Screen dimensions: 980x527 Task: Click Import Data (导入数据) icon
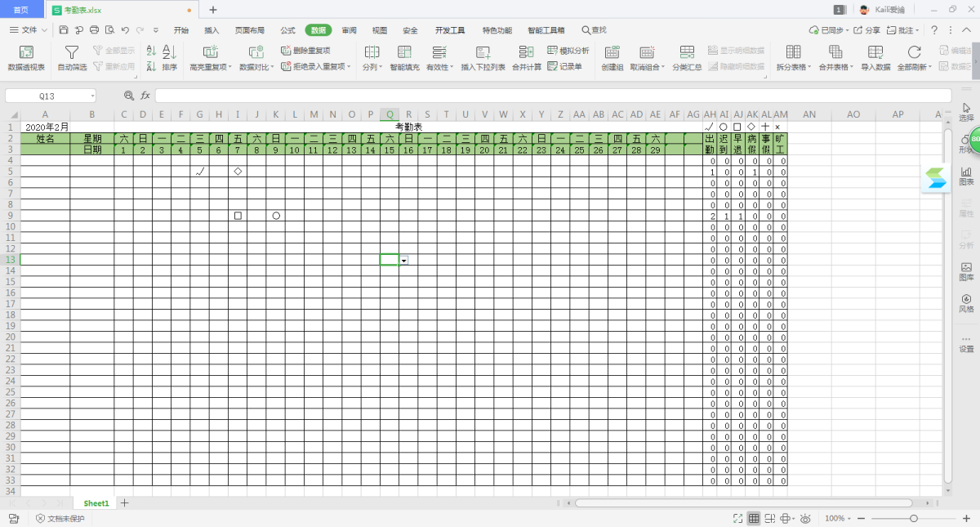875,52
